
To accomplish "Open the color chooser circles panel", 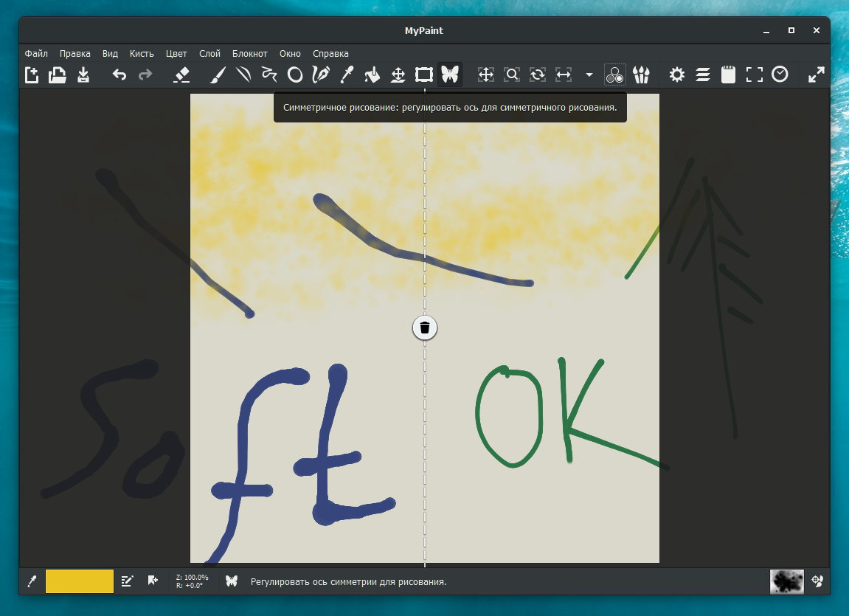I will tap(614, 75).
